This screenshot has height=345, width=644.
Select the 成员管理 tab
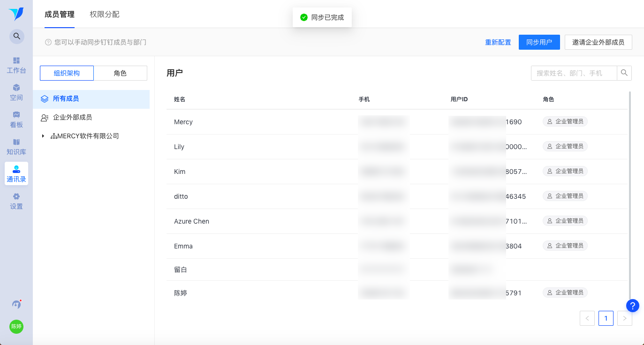pyautogui.click(x=60, y=15)
